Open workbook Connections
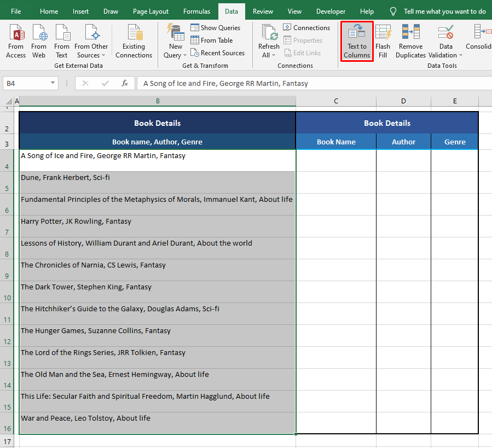This screenshot has width=492, height=448. pos(306,27)
